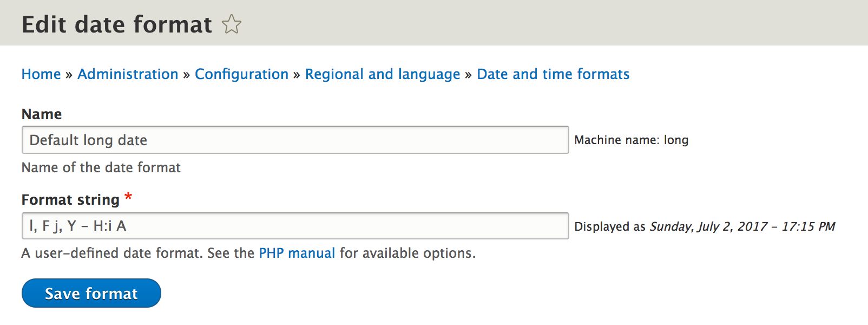Viewport: 868px width, 325px height.
Task: Open Regional and language breadcrumb
Action: tap(382, 74)
